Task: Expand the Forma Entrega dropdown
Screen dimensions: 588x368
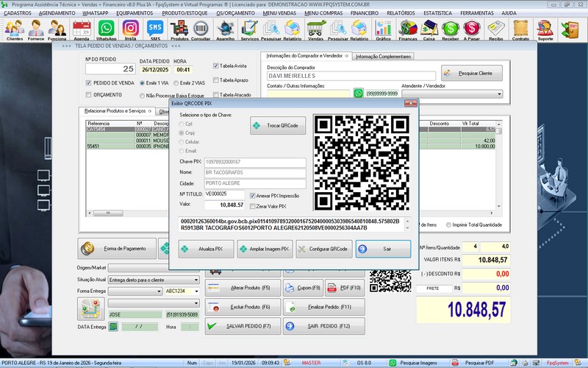Action: (159, 291)
